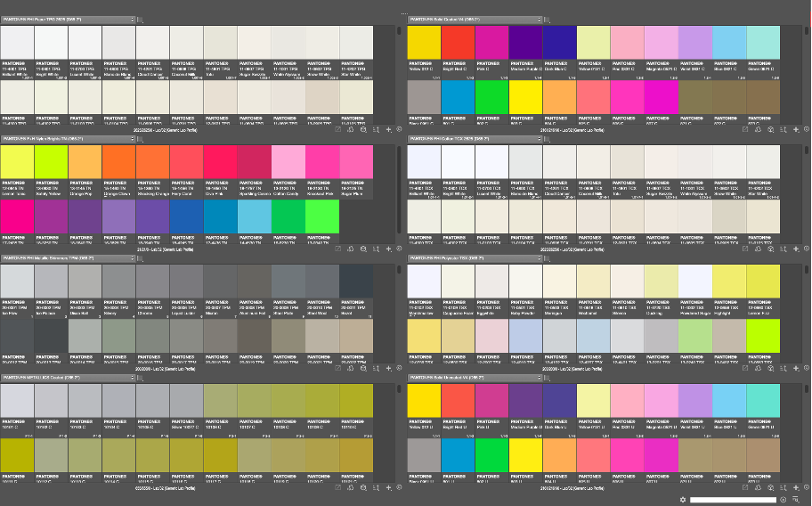812x506 pixels.
Task: Click the cube icon in Polyester TSX panel footer
Action: (770, 368)
